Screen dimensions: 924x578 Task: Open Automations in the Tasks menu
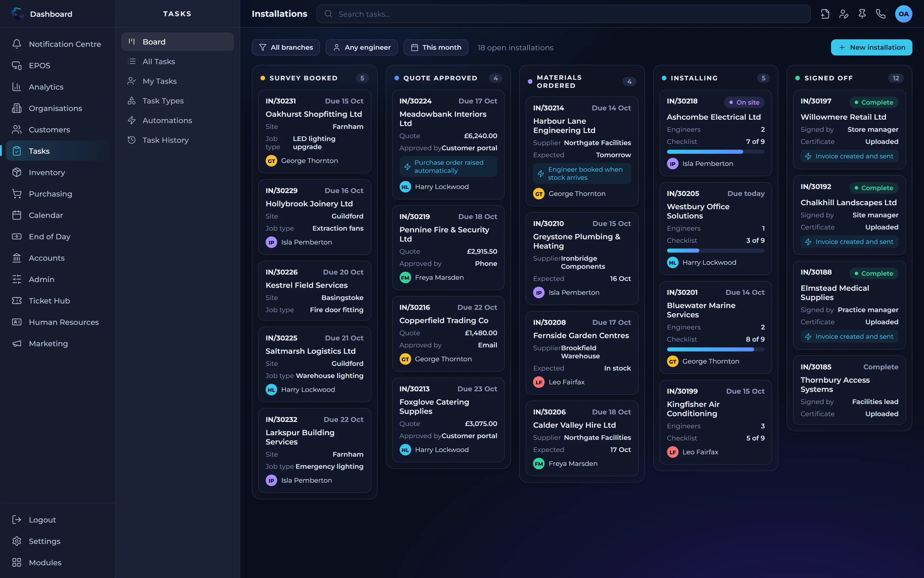(x=177, y=121)
